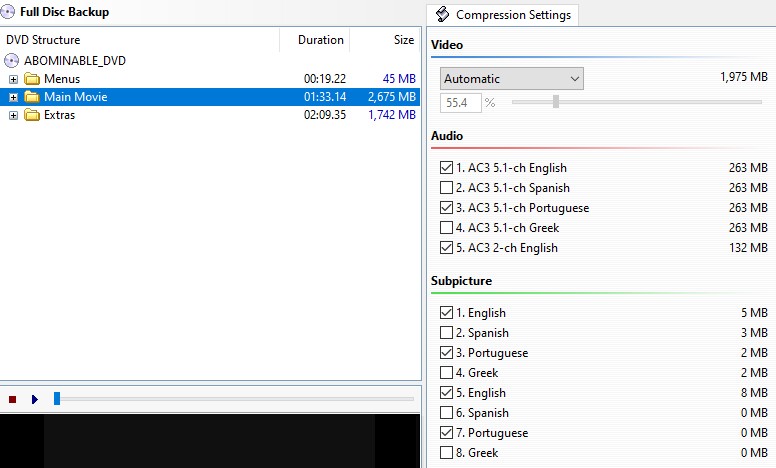Click the Menus size 45 MB
Screen dimensions: 776x468
(399, 79)
